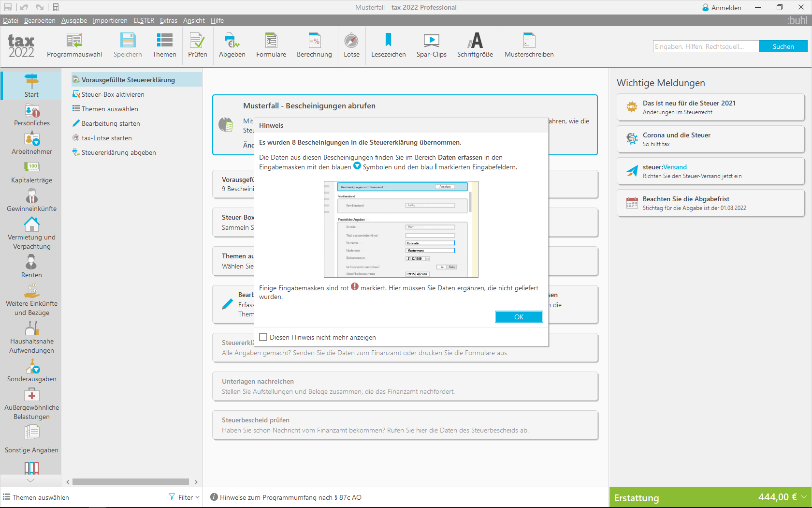Screen dimensions: 812x508
Task: Open the Persönliches sidebar section
Action: pos(31,116)
